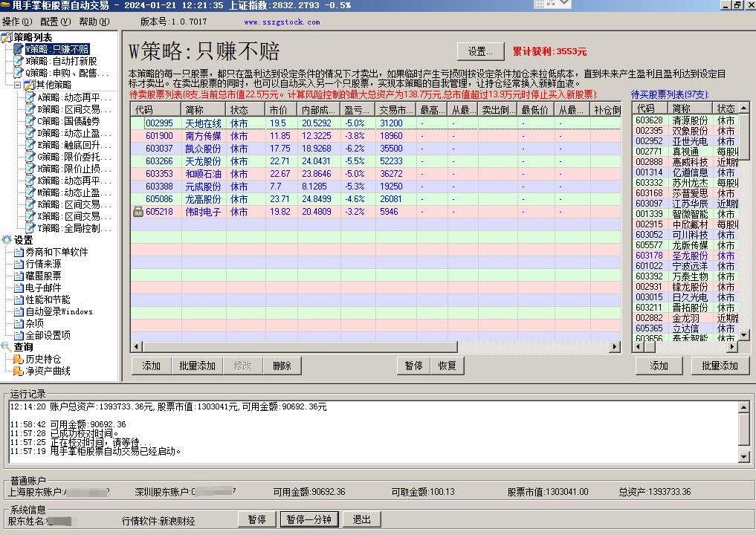Open 历史持仓 via its tree icon
756x535 pixels.
point(19,359)
